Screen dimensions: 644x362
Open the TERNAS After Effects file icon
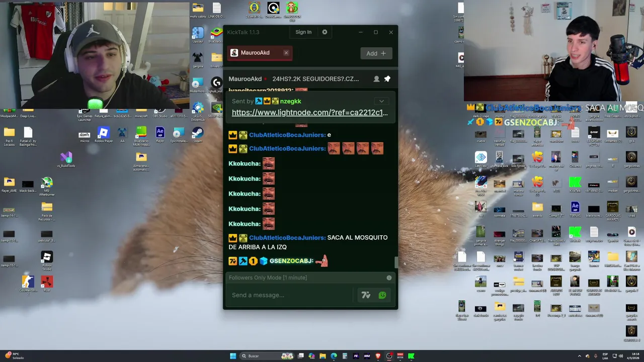(x=575, y=210)
